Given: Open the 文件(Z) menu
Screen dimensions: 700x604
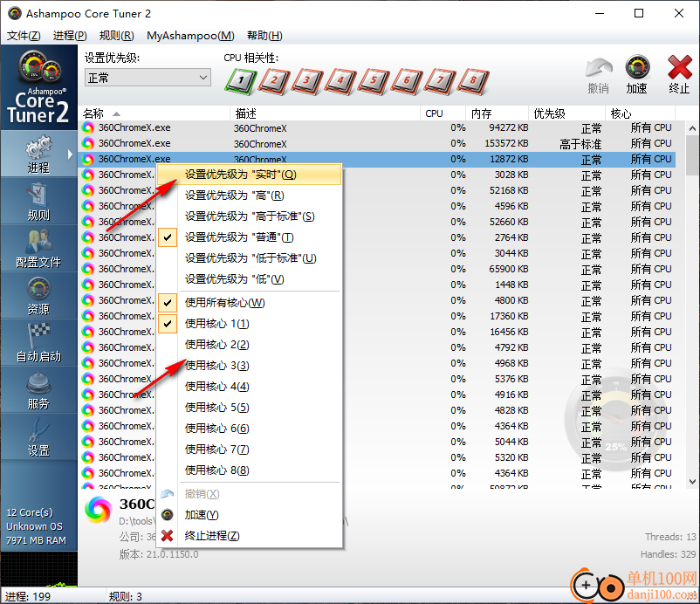Looking at the screenshot, I should [24, 36].
